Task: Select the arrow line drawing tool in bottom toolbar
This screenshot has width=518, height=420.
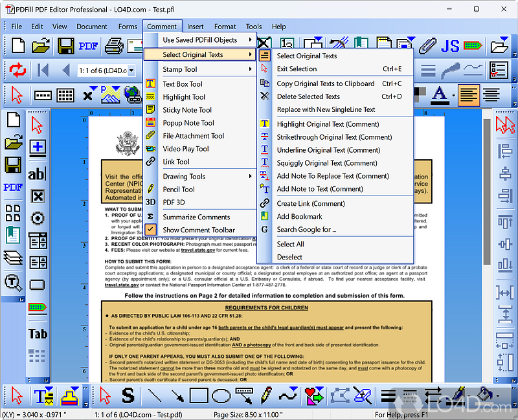Action: click(177, 395)
